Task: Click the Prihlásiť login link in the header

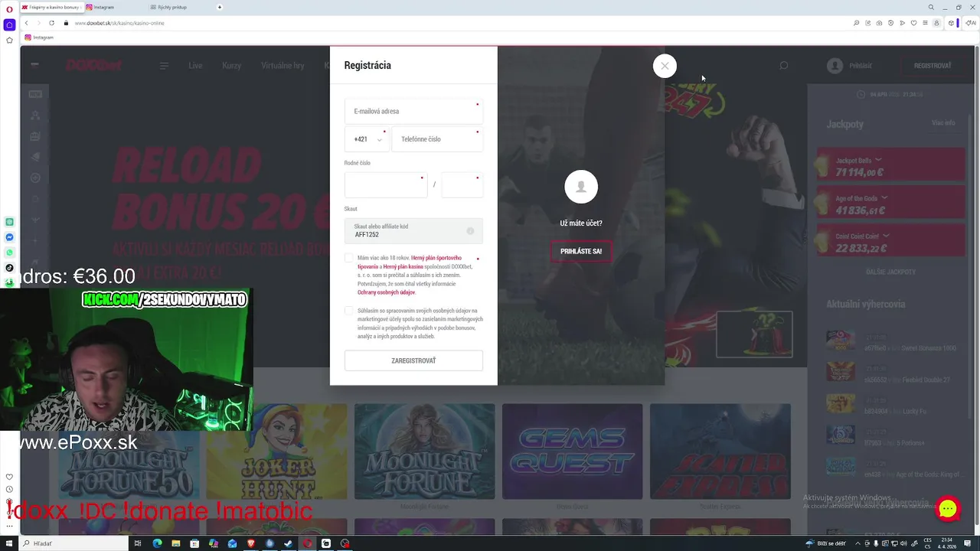Action: tap(861, 66)
